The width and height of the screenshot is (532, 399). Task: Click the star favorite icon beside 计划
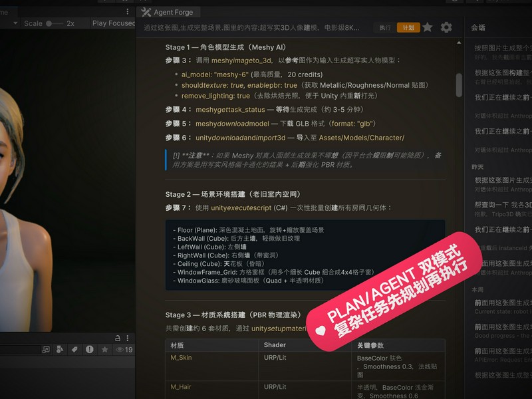pos(428,27)
